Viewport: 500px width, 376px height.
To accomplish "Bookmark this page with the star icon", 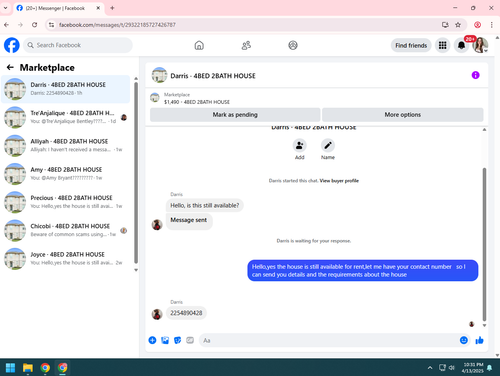I will tap(458, 25).
